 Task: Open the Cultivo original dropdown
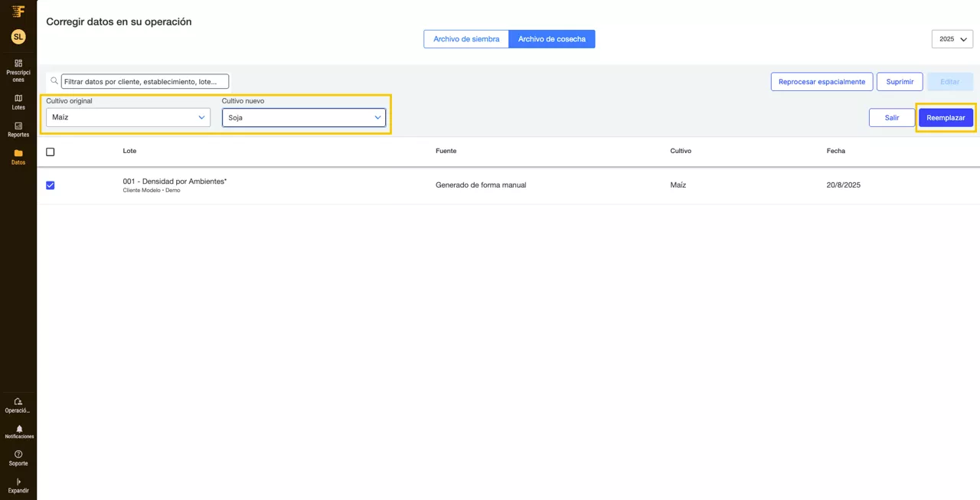(x=128, y=117)
